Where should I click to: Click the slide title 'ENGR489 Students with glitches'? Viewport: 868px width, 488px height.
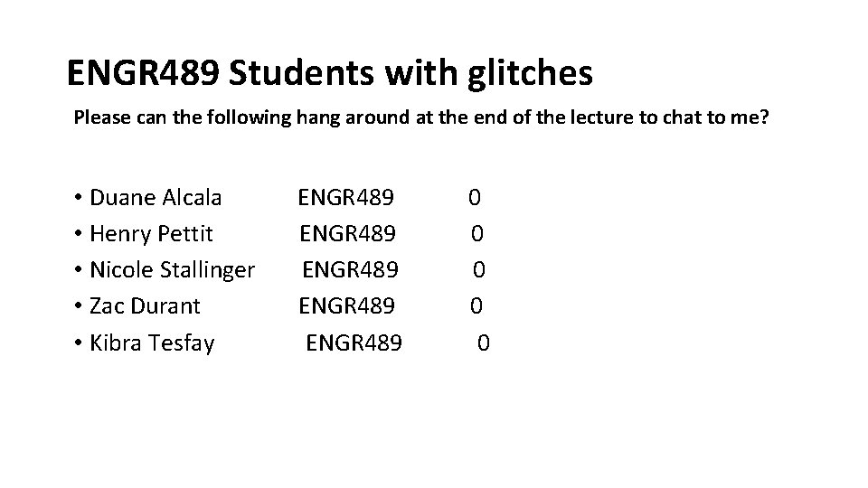(330, 74)
